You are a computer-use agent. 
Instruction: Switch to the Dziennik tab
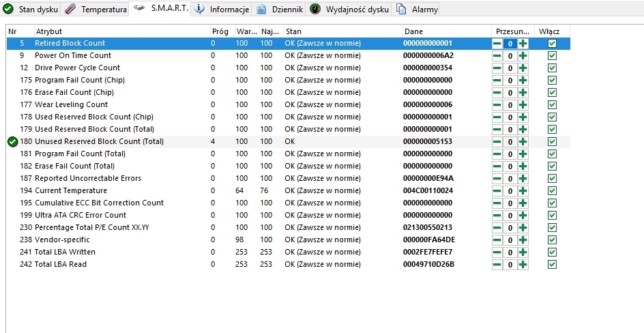pyautogui.click(x=280, y=9)
